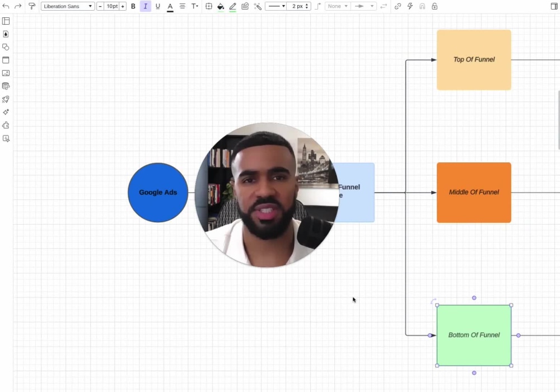
Task: Open the line color pencil
Action: [x=233, y=6]
